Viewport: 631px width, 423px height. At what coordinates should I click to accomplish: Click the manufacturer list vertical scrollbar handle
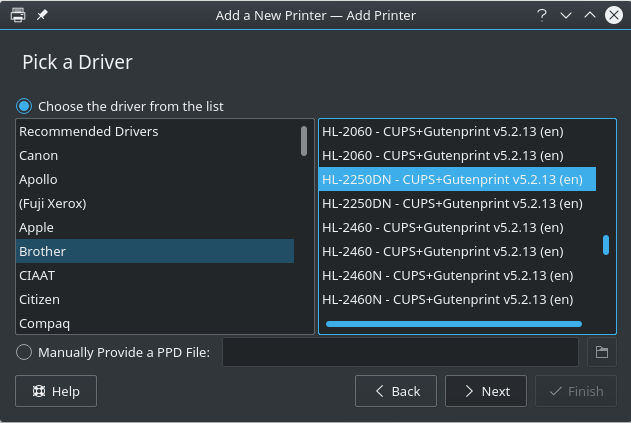[x=304, y=141]
